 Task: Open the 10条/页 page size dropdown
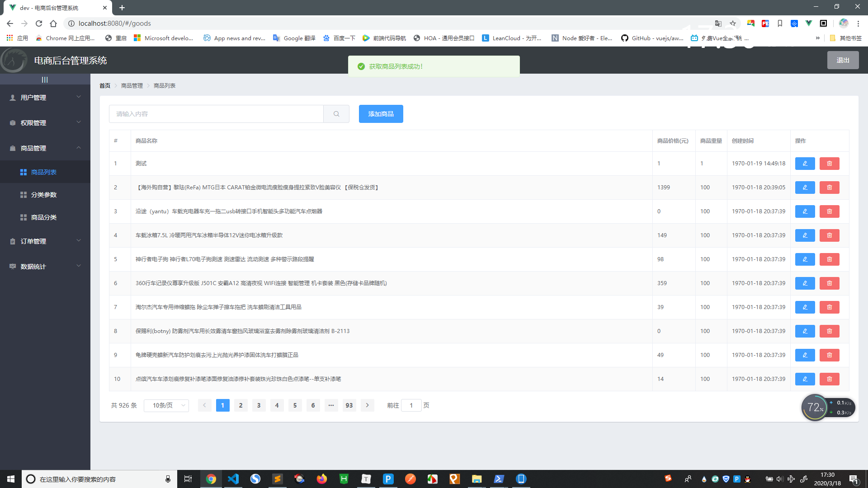(x=166, y=405)
